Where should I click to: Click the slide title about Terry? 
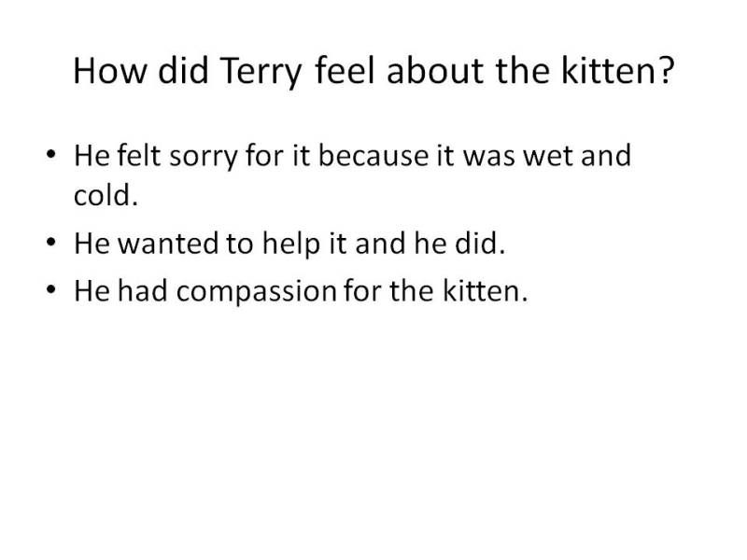pyautogui.click(x=373, y=71)
